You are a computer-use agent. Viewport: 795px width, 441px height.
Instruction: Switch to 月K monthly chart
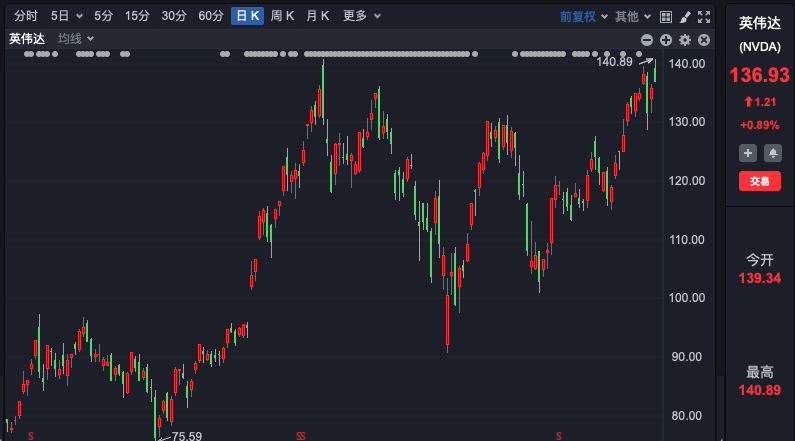click(318, 16)
